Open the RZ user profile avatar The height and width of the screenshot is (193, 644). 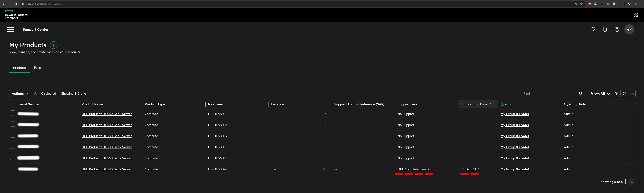629,30
